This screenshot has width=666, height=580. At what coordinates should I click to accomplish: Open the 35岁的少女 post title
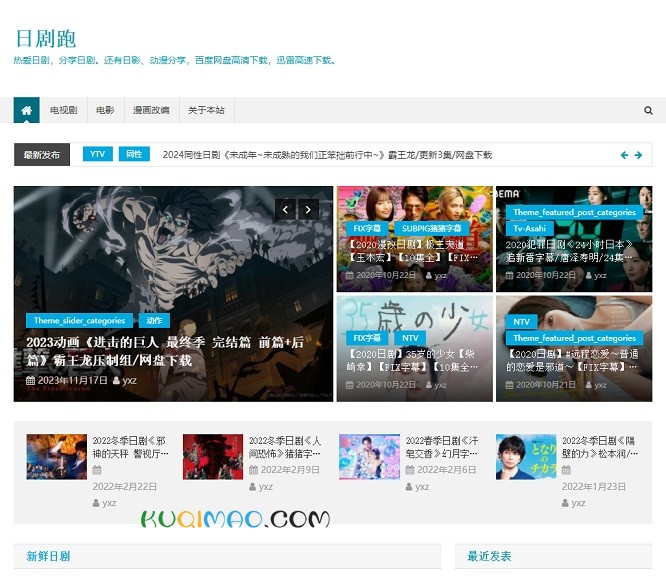pyautogui.click(x=413, y=360)
